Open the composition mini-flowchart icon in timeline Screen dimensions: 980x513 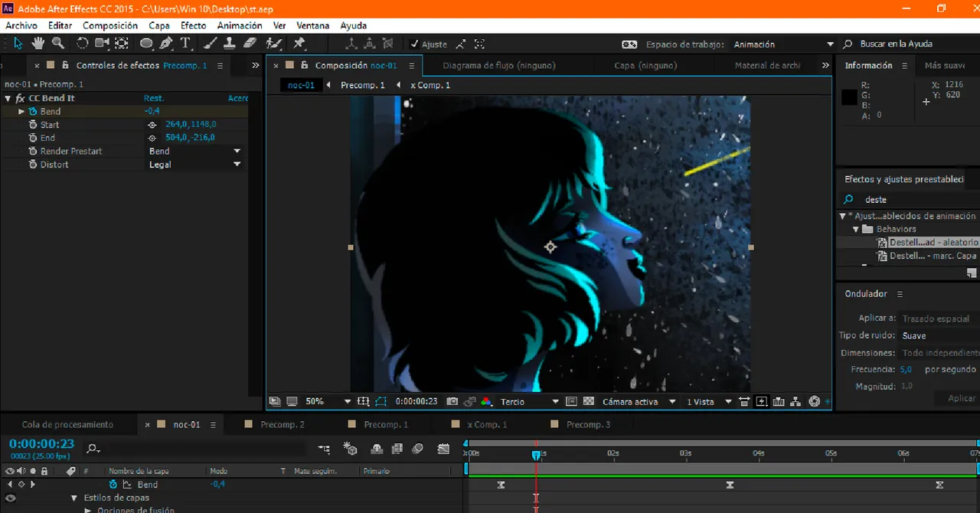click(324, 449)
